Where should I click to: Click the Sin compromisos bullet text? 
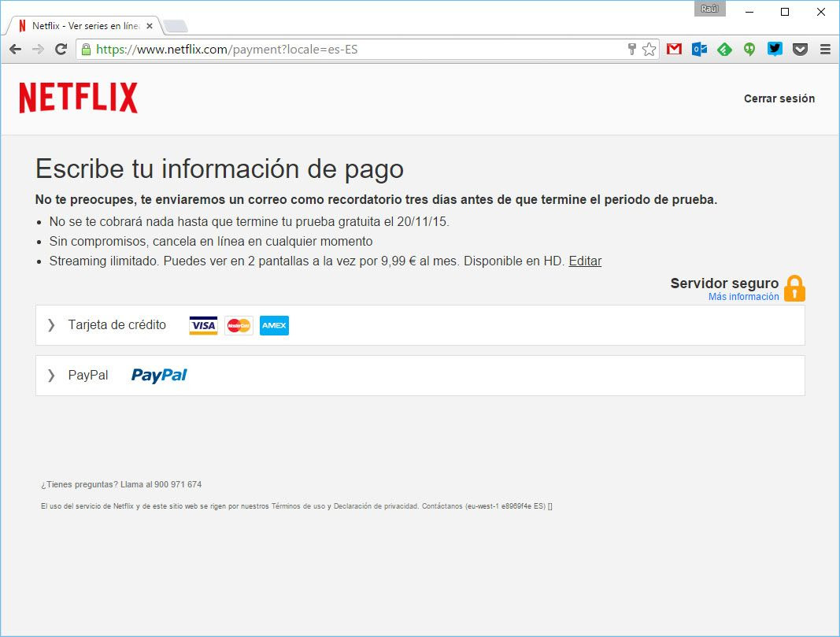point(210,241)
